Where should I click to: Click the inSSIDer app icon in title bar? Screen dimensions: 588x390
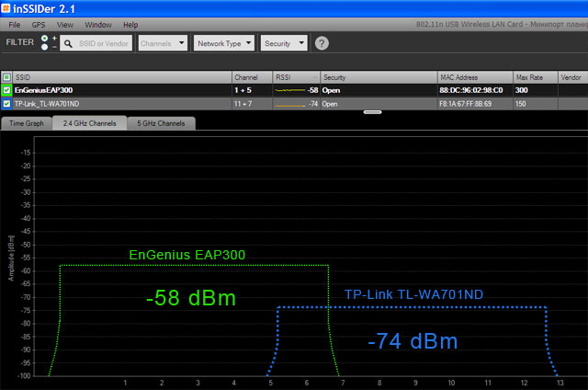(x=6, y=8)
